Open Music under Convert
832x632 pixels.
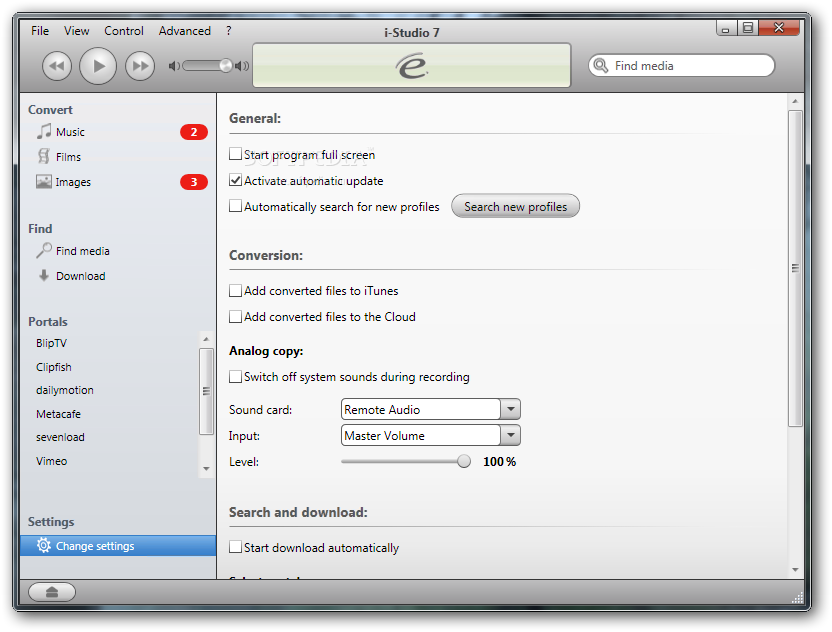point(70,132)
